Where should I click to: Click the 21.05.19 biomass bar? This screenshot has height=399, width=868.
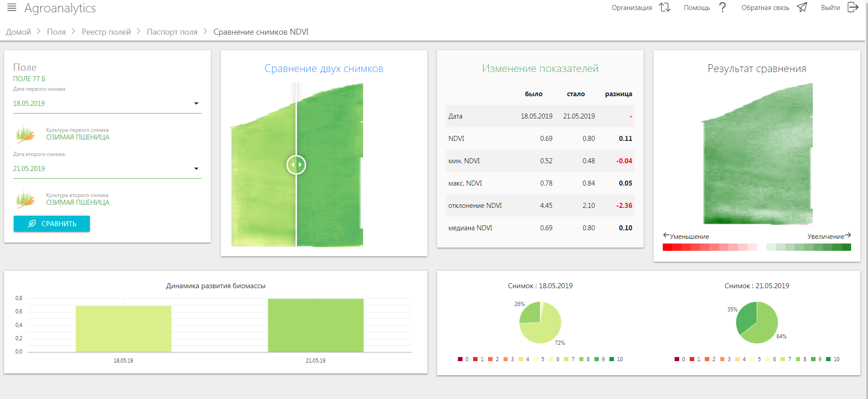pyautogui.click(x=316, y=326)
